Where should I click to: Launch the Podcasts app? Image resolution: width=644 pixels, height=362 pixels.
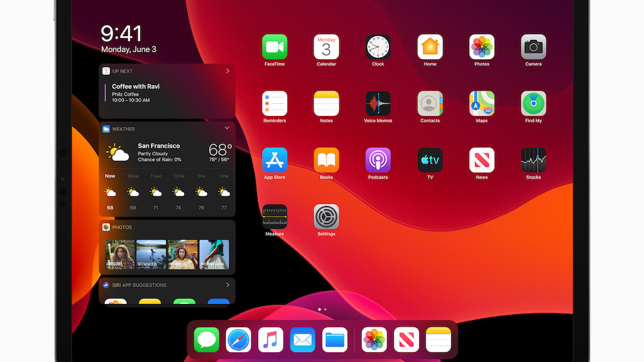(x=378, y=160)
